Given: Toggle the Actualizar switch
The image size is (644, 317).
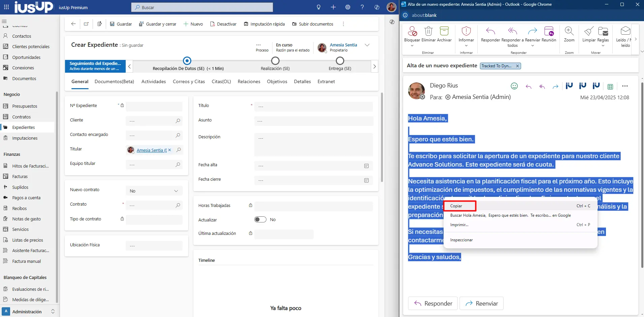Looking at the screenshot, I should [x=260, y=219].
